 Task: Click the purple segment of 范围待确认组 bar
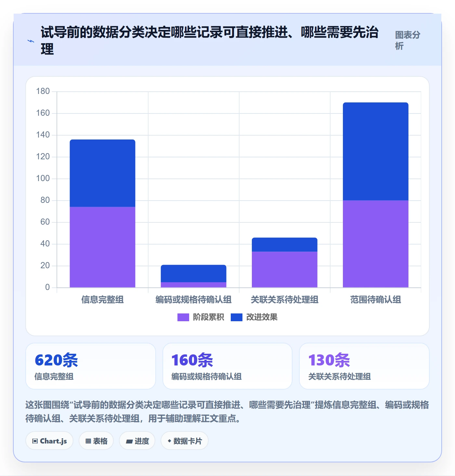click(375, 244)
